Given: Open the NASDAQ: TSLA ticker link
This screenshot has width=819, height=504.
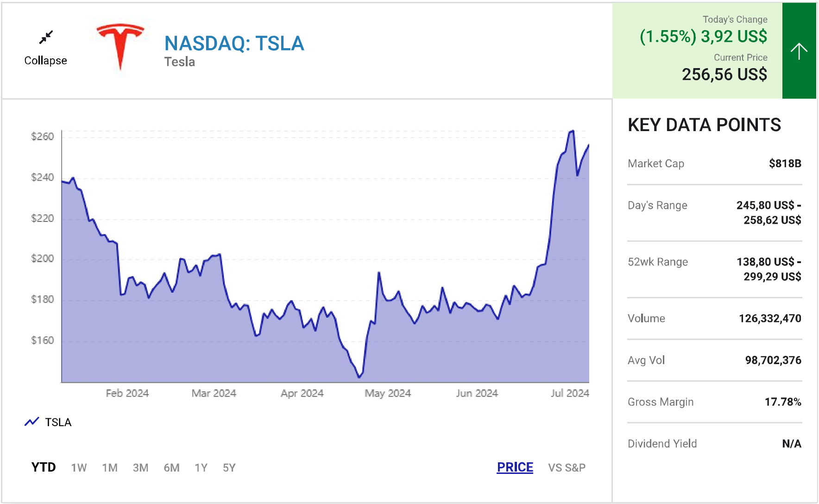Looking at the screenshot, I should coord(234,44).
